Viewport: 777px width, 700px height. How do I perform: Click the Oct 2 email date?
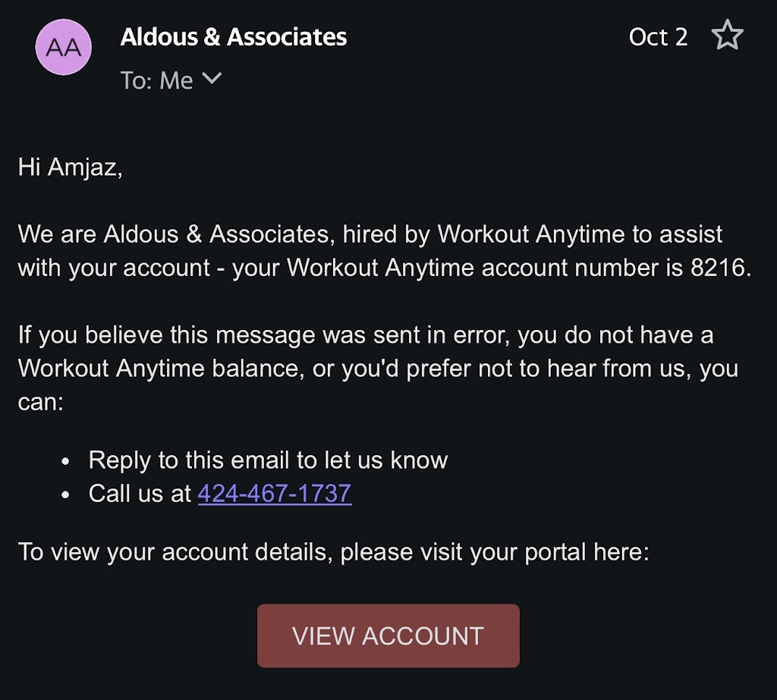[x=658, y=37]
